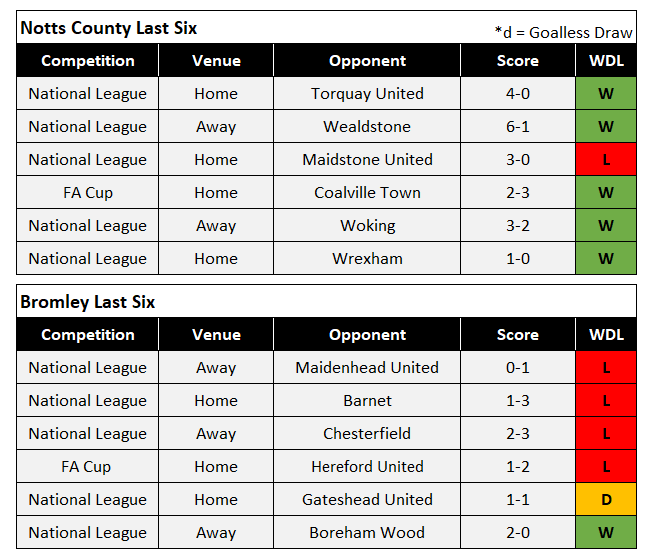Select the Barnet opponent cell
Image resolution: width=653 pixels, height=559 pixels.
[367, 401]
